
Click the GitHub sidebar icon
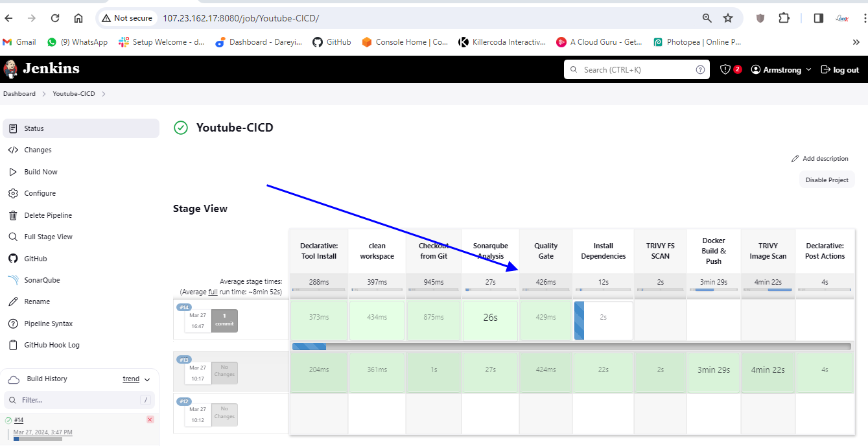pos(13,259)
